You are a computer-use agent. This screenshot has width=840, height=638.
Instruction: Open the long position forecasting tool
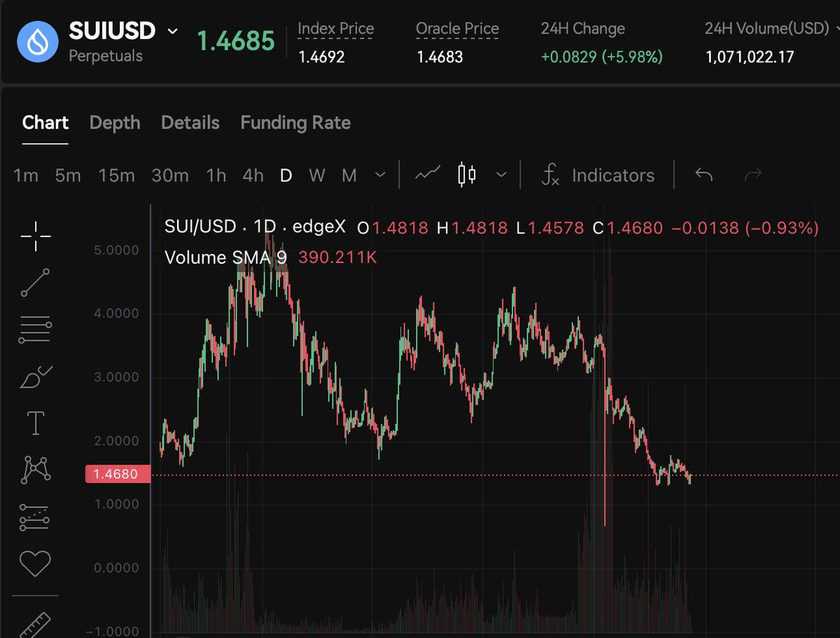[x=35, y=516]
